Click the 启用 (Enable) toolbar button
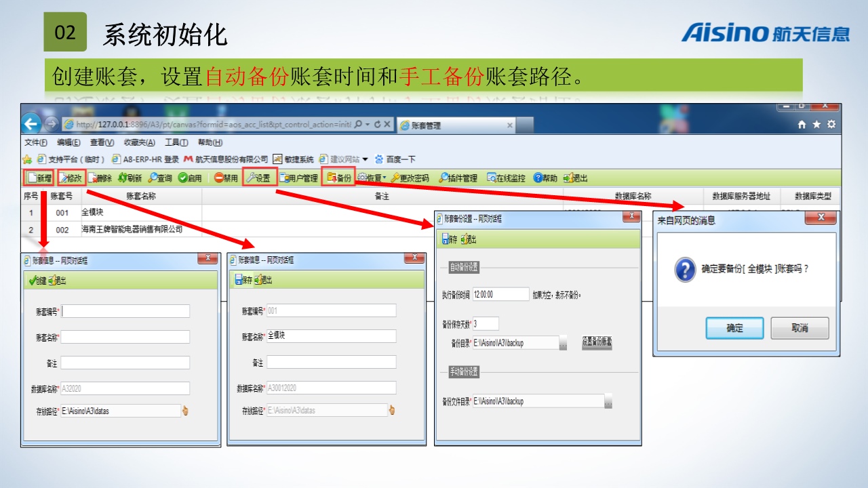The height and width of the screenshot is (488, 868). [190, 178]
